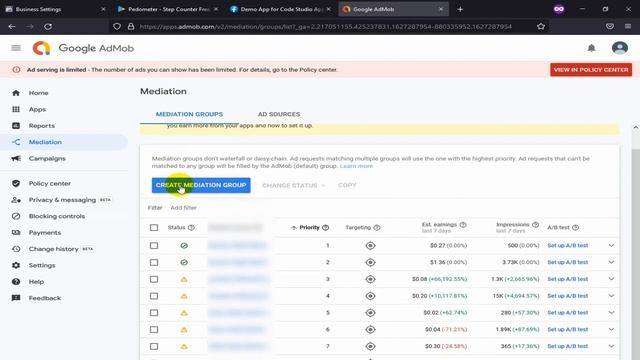Expand the priority 2 row chevron
Viewport: 640px width, 360px height.
[611, 262]
